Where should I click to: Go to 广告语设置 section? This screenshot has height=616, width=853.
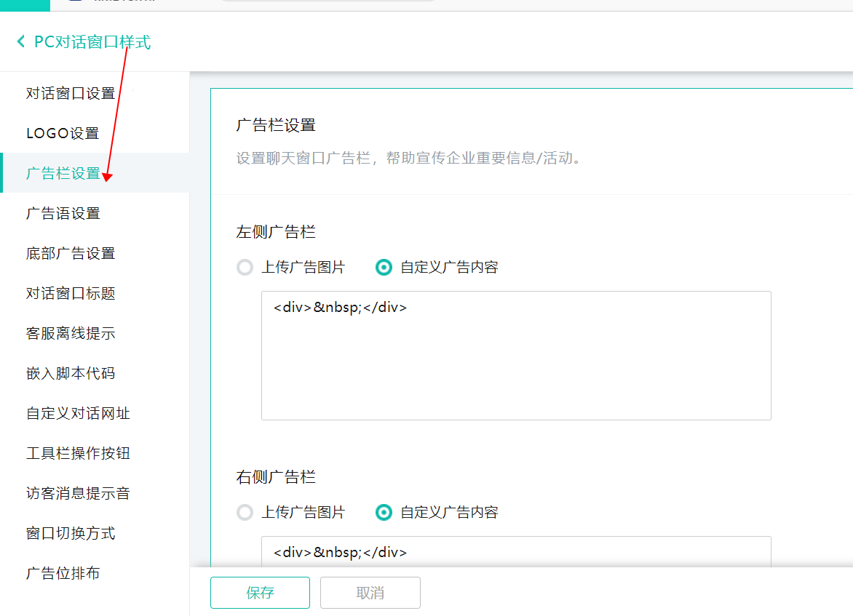[63, 214]
